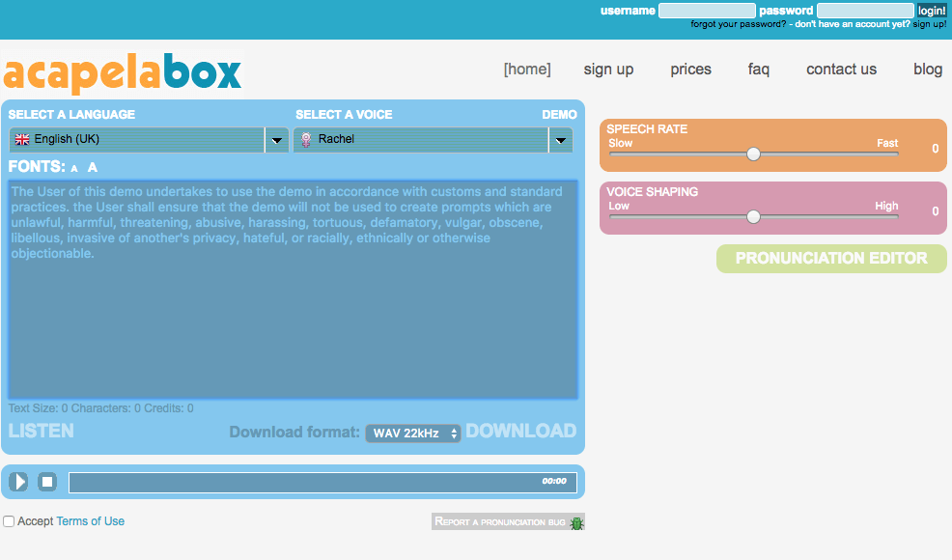Screen dimensions: 952x560
Task: Click Report a pronunciation bug button
Action: [508, 521]
